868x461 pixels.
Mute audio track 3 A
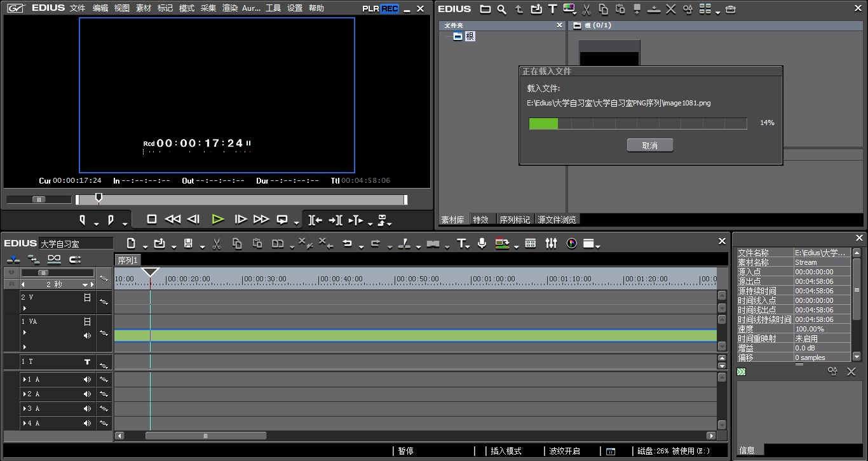87,408
